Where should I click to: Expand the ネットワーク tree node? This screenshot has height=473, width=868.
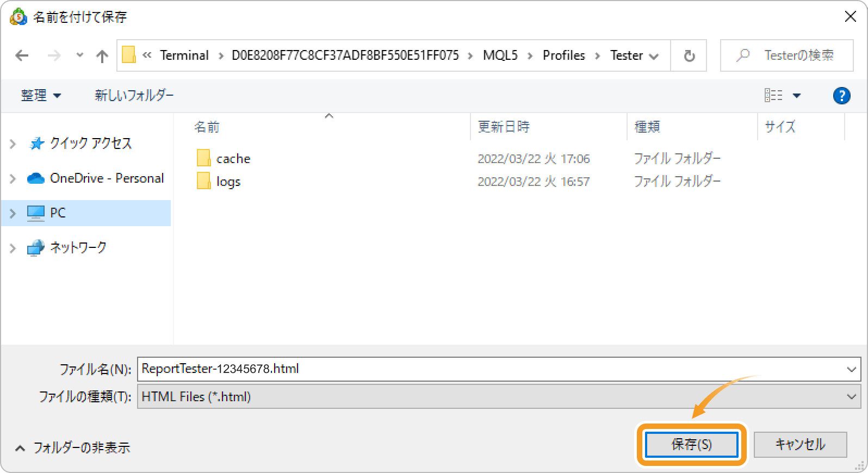(x=13, y=248)
